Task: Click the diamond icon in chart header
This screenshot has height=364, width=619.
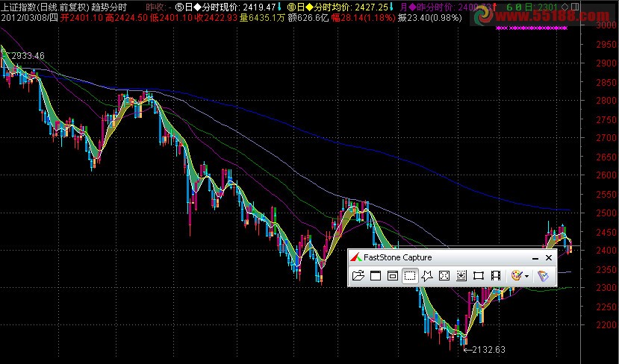Action: 565,7
